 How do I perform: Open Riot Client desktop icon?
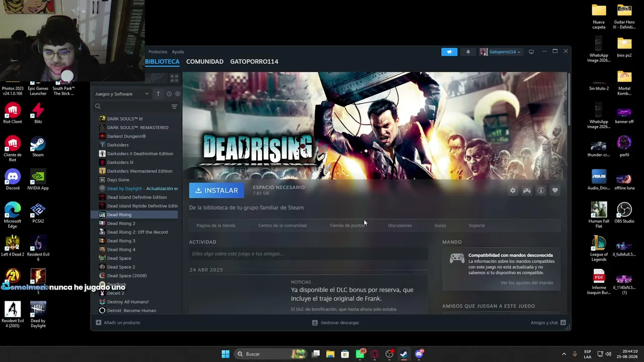point(13,113)
